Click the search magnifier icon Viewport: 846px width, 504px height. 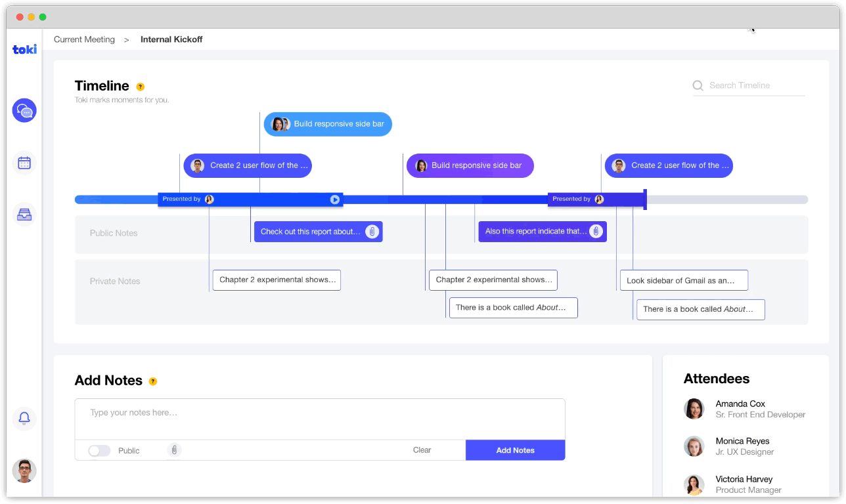[698, 85]
